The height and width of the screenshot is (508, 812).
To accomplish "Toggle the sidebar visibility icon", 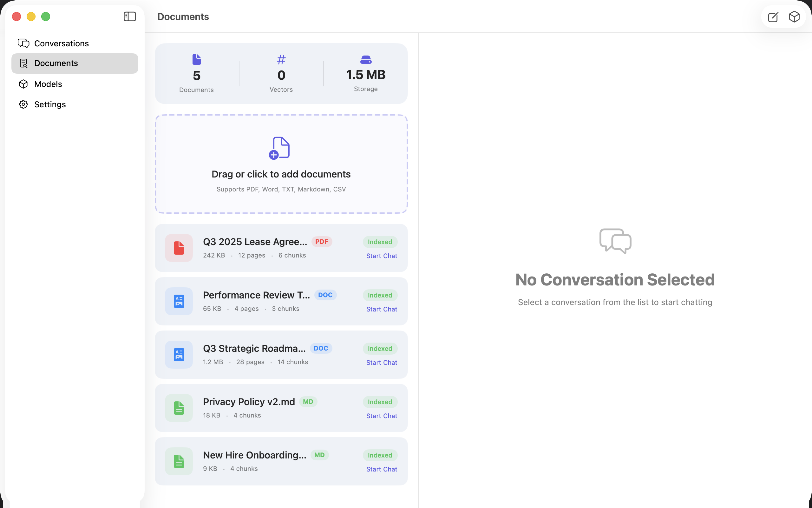I will 129,17.
